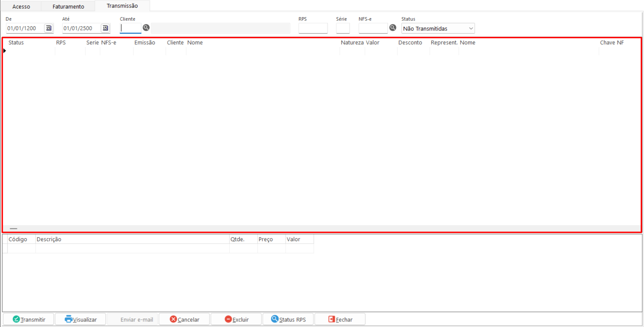Open the De date calendar picker

click(x=48, y=28)
